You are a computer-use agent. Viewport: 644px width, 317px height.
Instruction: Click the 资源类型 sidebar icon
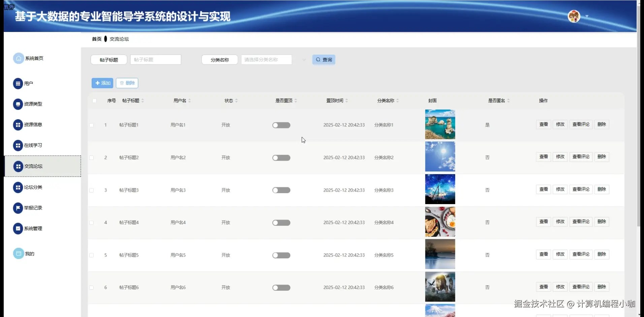click(18, 104)
